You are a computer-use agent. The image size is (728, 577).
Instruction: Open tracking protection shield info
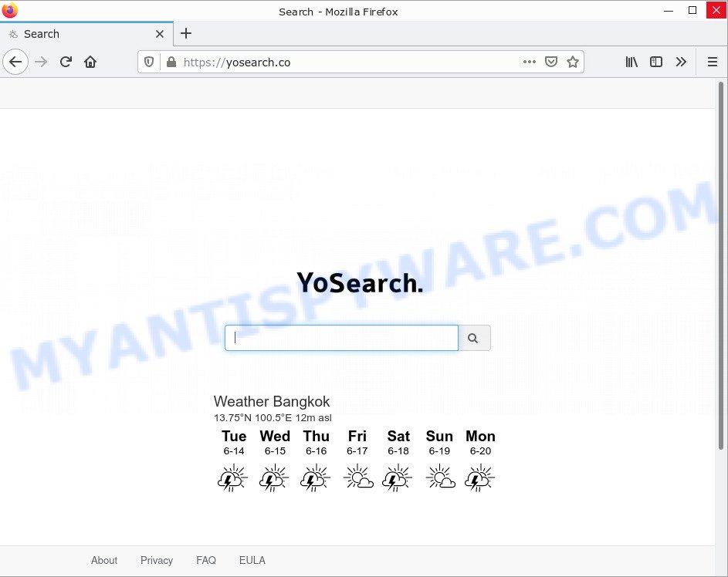[149, 62]
